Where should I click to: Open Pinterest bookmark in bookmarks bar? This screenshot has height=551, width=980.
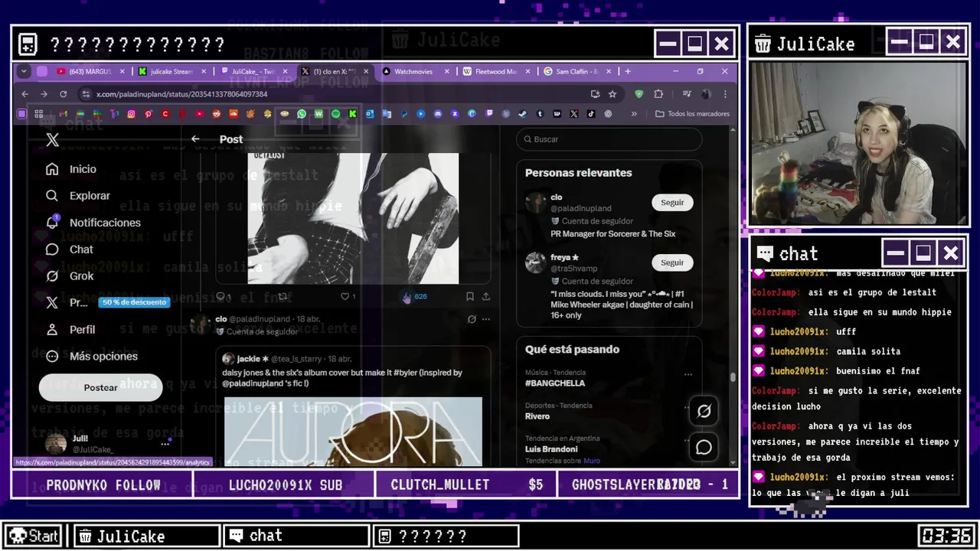tap(148, 114)
